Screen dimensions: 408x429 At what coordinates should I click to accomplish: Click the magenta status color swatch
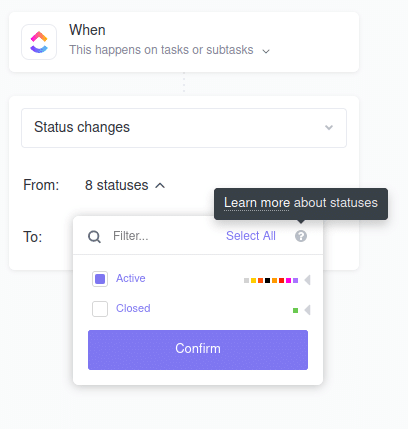click(x=288, y=280)
